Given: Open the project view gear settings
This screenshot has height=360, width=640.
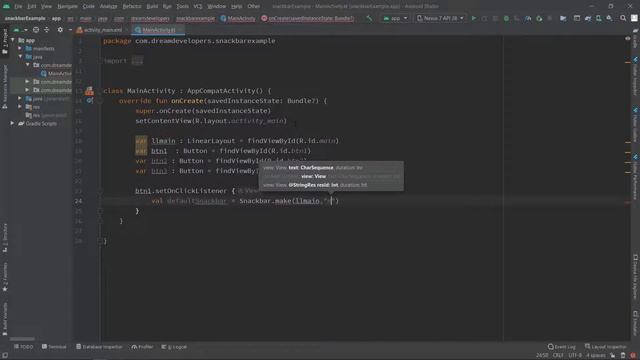Looking at the screenshot, I should [60, 30].
